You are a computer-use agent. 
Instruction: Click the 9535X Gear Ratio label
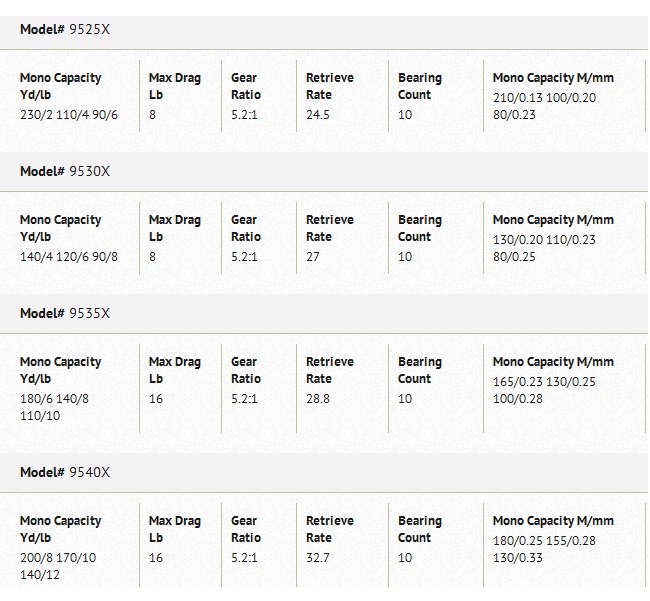[246, 370]
